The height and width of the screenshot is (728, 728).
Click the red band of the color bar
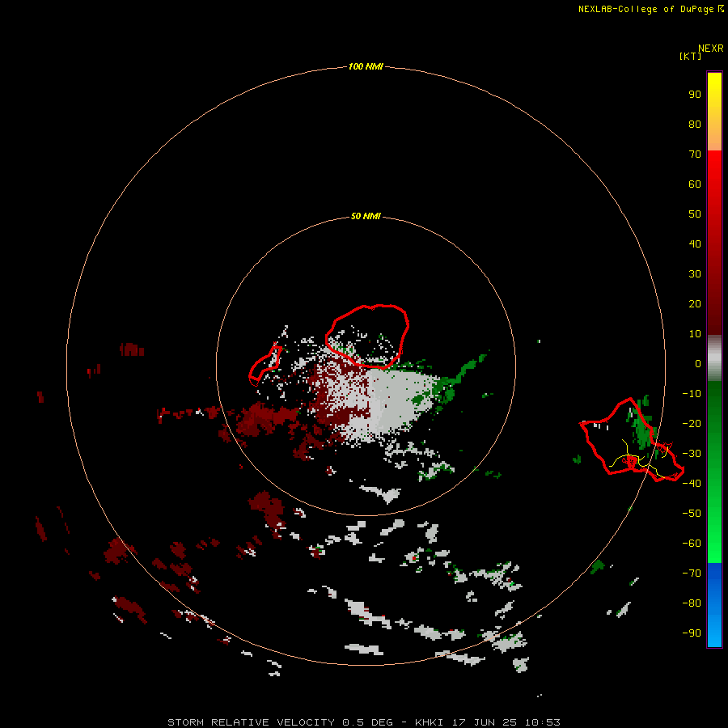(714, 243)
